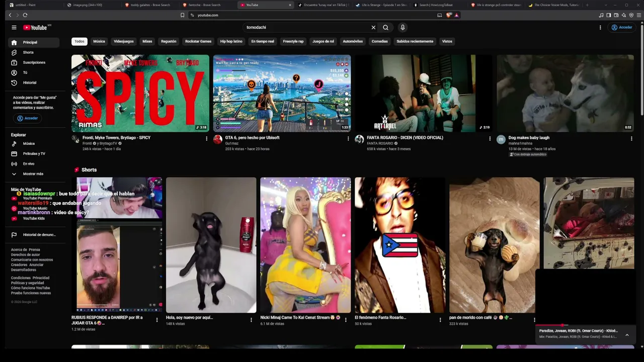The height and width of the screenshot is (362, 644).
Task: Click the Brave Shields lion icon
Action: (449, 15)
